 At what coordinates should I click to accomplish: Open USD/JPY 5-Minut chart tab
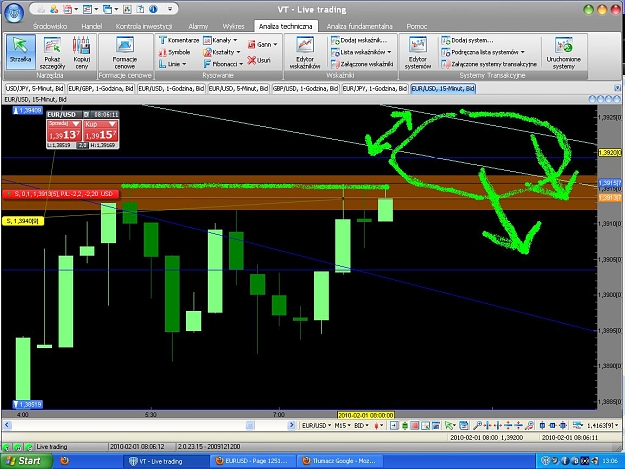pyautogui.click(x=34, y=88)
